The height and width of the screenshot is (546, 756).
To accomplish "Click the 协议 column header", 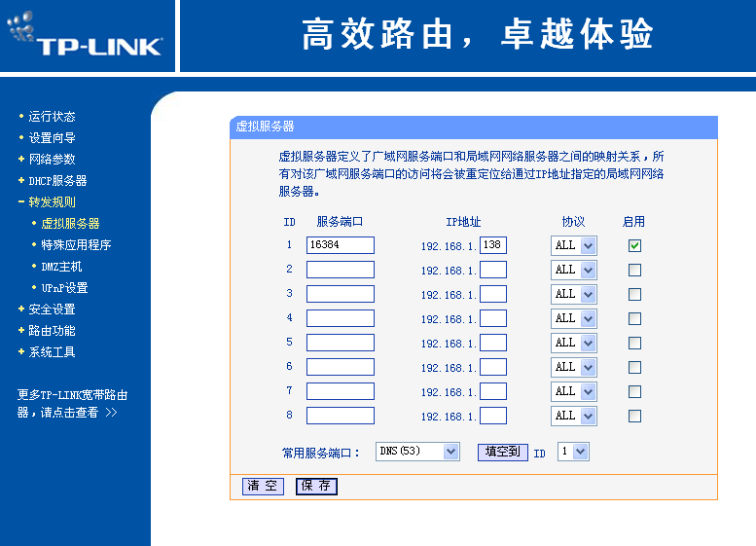I will click(x=573, y=222).
